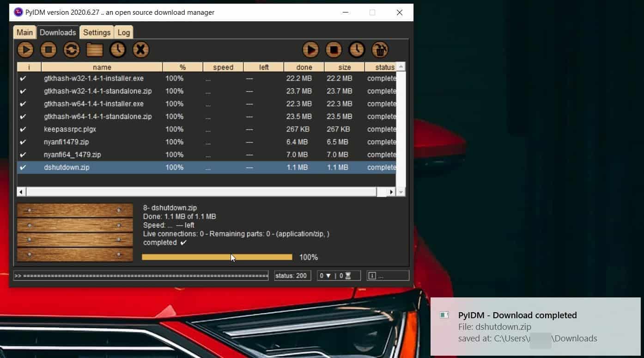This screenshot has width=644, height=358.
Task: Click the 'saved at' path in notification
Action: 528,339
